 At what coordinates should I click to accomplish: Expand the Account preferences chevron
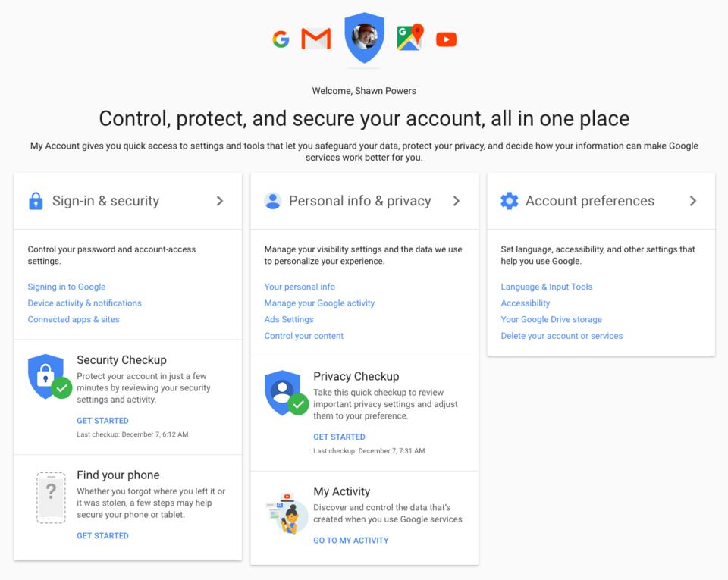click(x=693, y=201)
